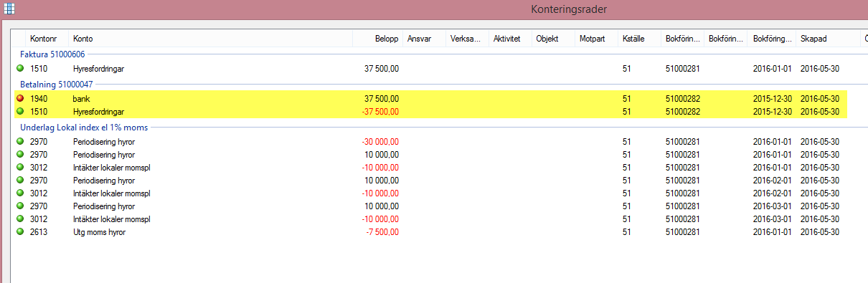Viewport: 868px width, 283px height.
Task: Click the green dot on the -37 500,00 Hyresfordringar row
Action: (20, 112)
